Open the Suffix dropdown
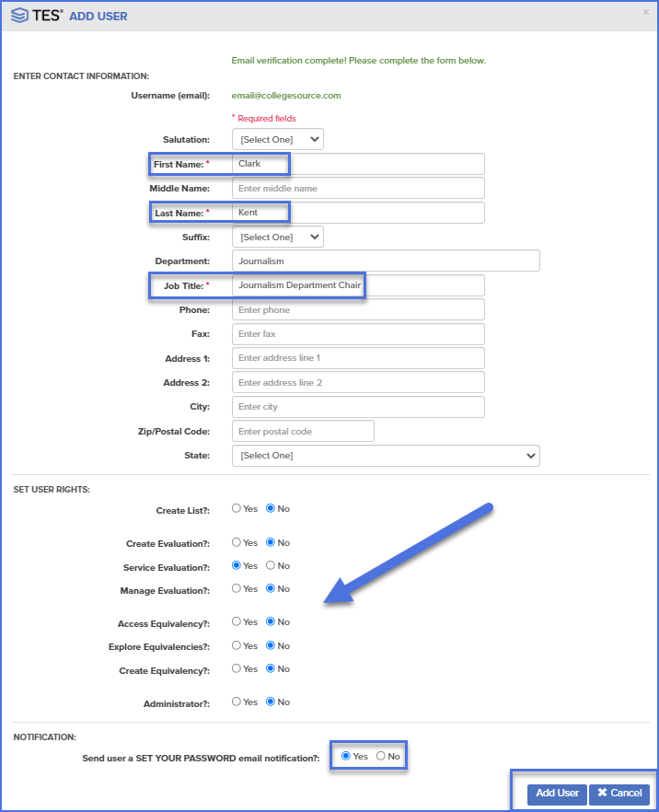The height and width of the screenshot is (812, 659). point(276,236)
